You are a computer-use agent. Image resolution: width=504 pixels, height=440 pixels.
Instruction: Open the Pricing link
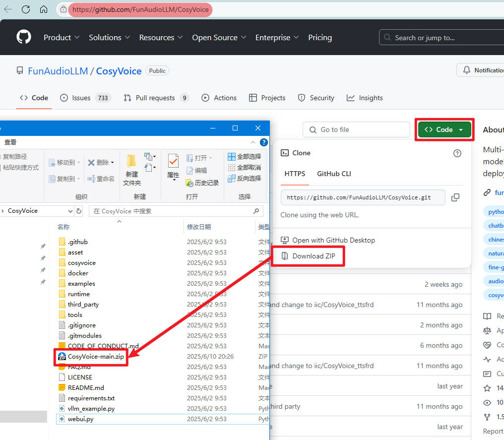(x=320, y=38)
